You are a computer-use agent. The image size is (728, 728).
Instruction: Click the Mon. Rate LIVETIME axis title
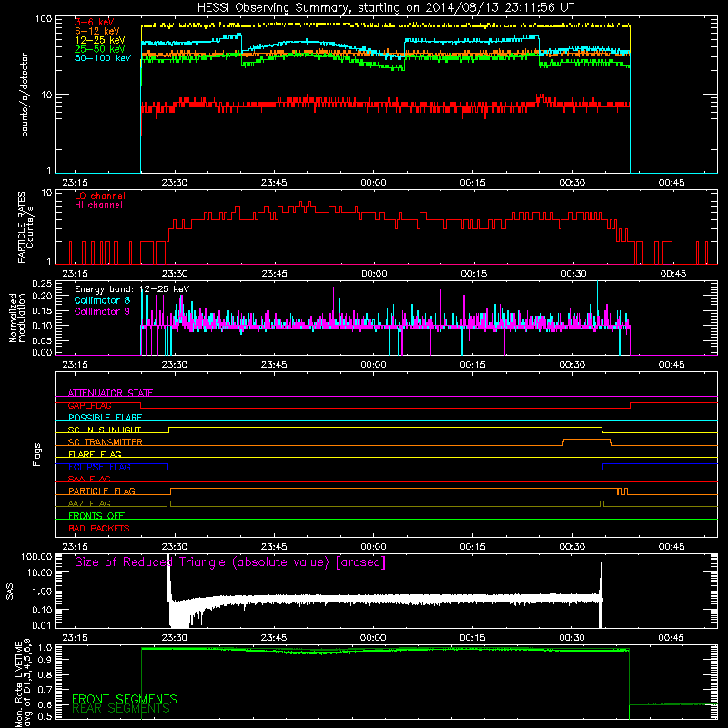24,684
